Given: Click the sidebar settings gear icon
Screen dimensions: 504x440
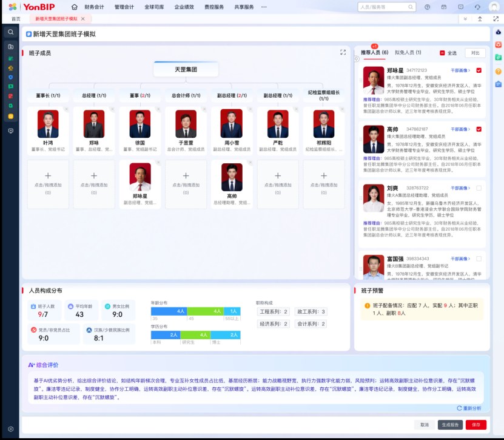Looking at the screenshot, I should (x=10, y=428).
